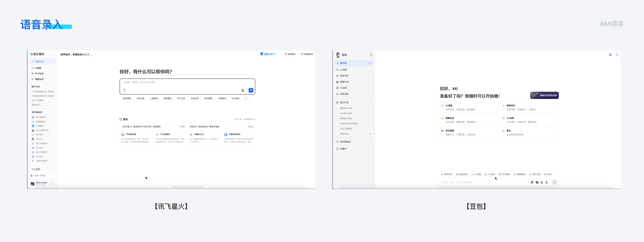The height and width of the screenshot is (242, 644).
Task: Click the blue send arrow in 讯飞星火
Action: (x=251, y=90)
